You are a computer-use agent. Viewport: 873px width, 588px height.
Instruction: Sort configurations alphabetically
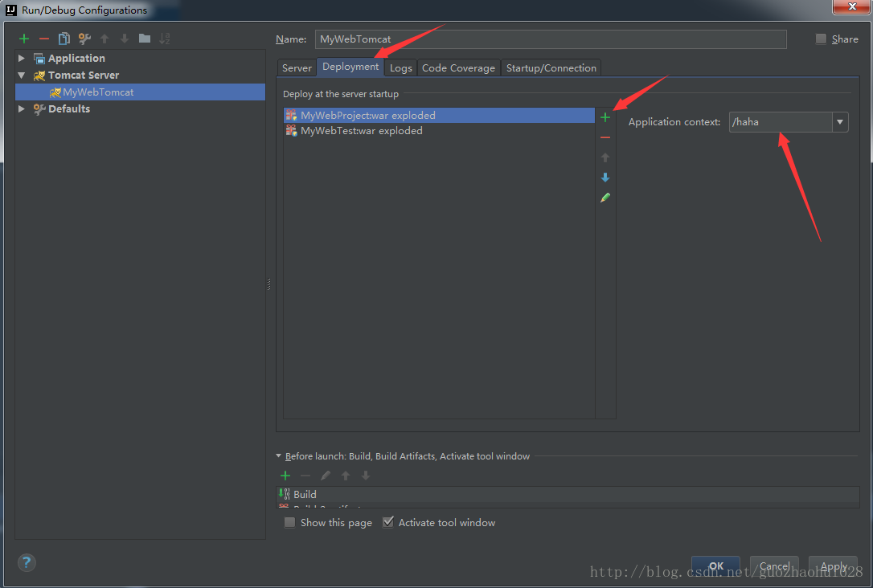point(164,39)
